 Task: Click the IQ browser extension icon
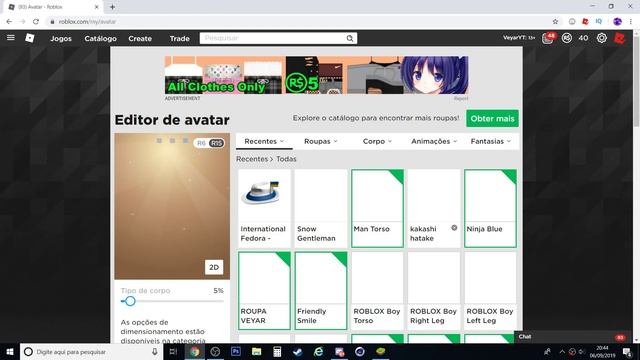point(598,22)
